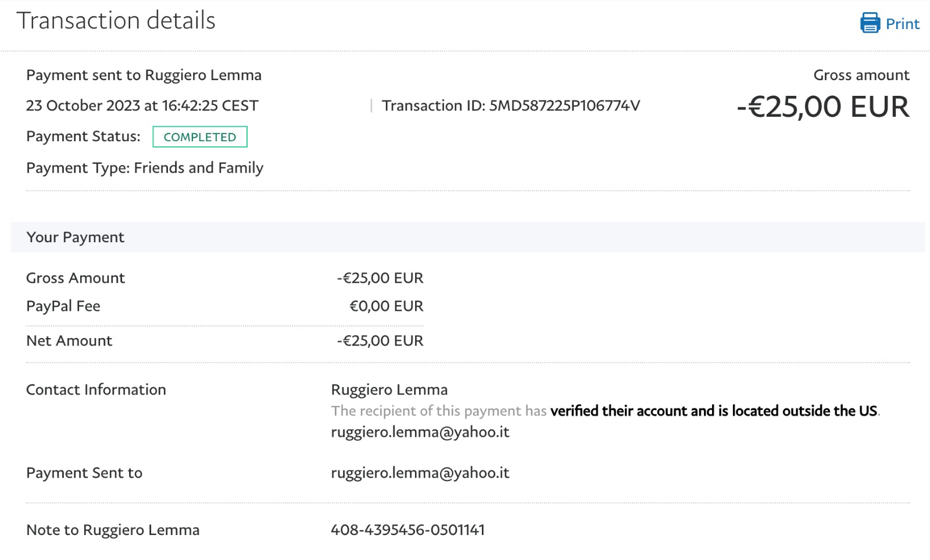Viewport: 930px width, 560px height.
Task: Click the Note to Ruggiero Lemma label
Action: [x=113, y=530]
